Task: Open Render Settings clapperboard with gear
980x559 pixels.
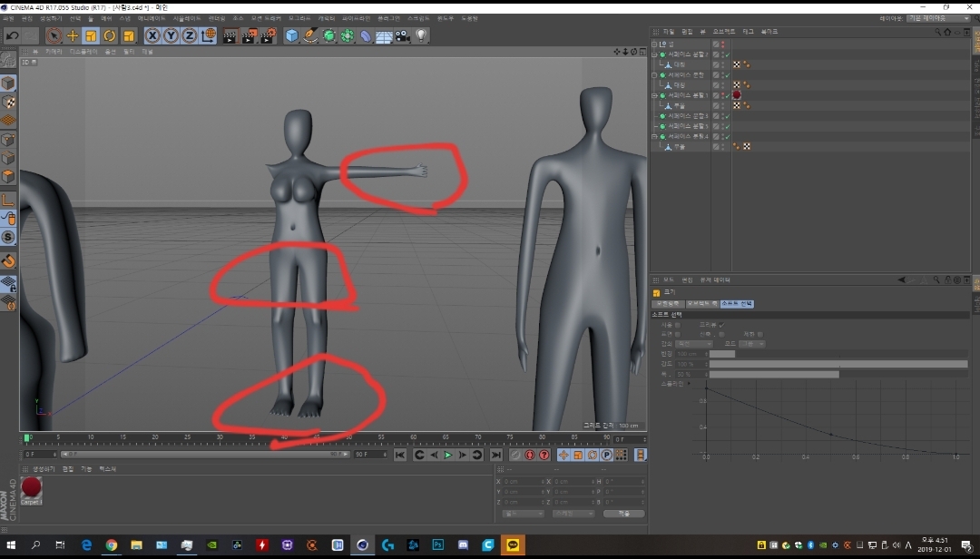Action: (x=268, y=36)
